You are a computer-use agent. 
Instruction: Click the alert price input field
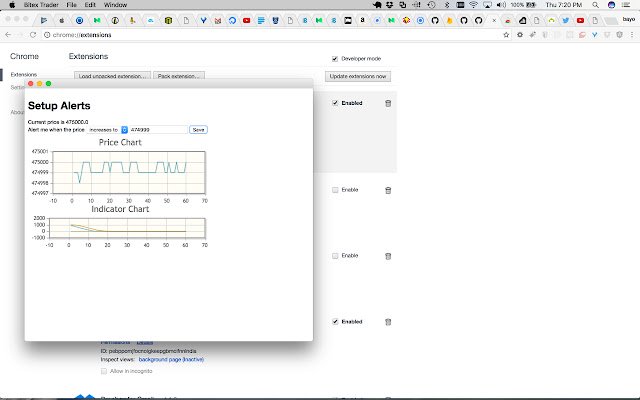[x=158, y=130]
